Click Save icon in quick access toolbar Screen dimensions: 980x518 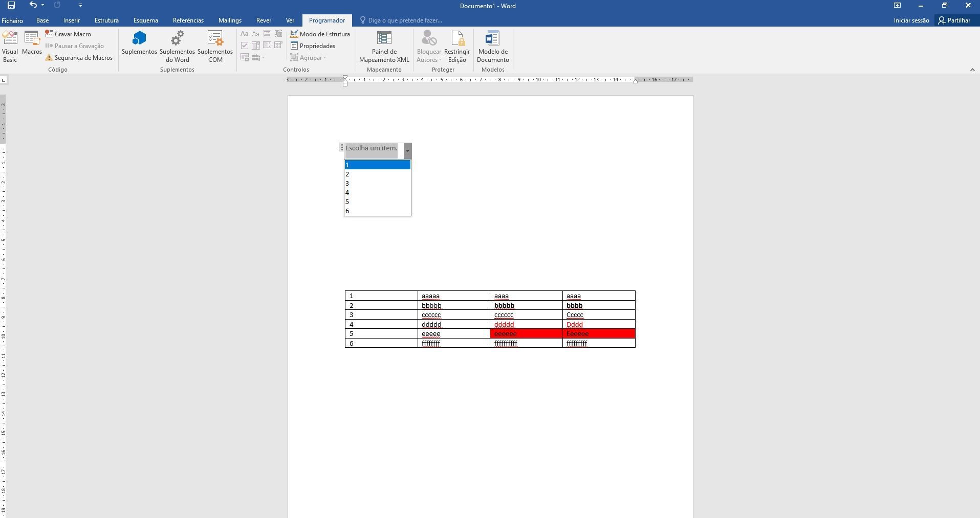(11, 6)
